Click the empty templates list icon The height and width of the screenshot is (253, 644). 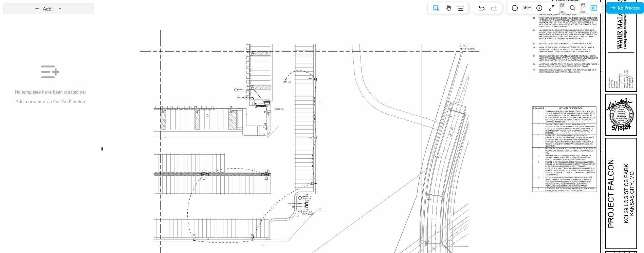pyautogui.click(x=50, y=72)
